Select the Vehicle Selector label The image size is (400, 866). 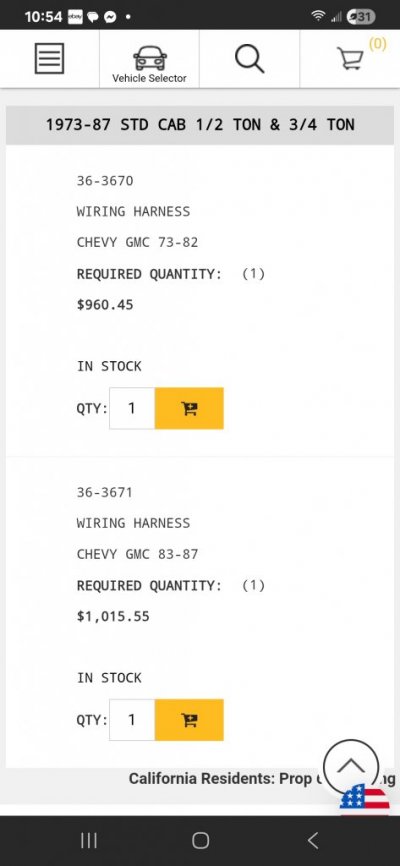tap(150, 78)
